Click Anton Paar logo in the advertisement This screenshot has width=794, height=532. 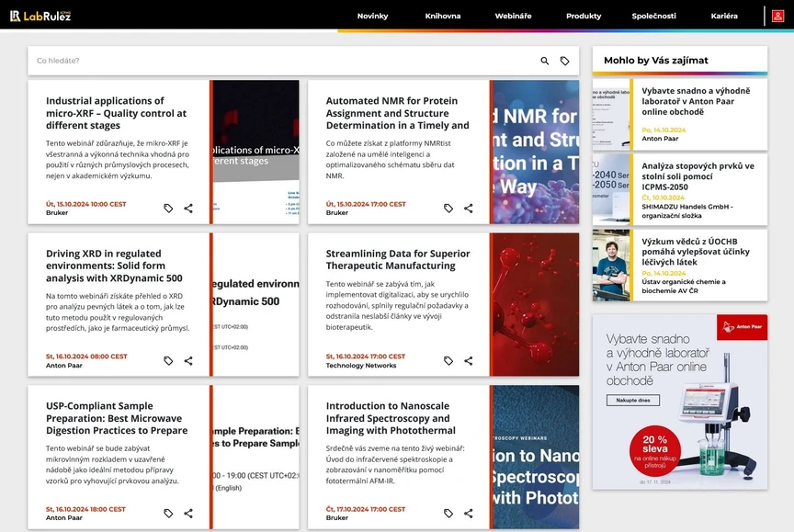tap(742, 327)
